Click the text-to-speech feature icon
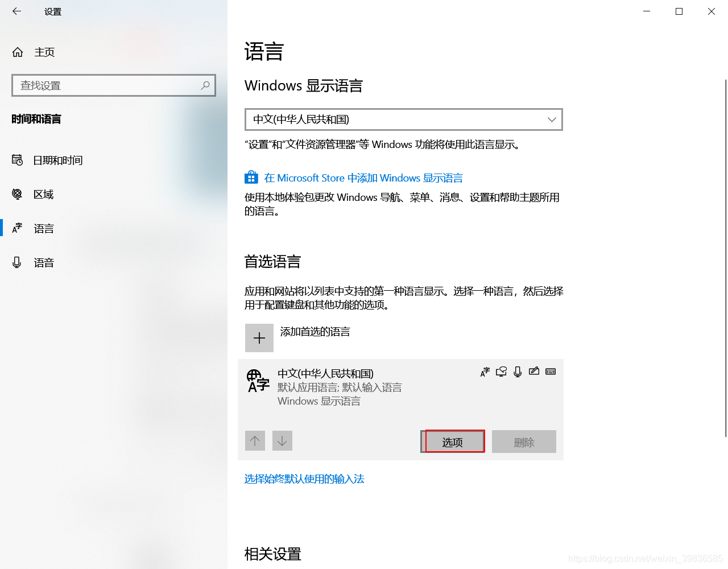Image resolution: width=728 pixels, height=569 pixels. (x=501, y=372)
